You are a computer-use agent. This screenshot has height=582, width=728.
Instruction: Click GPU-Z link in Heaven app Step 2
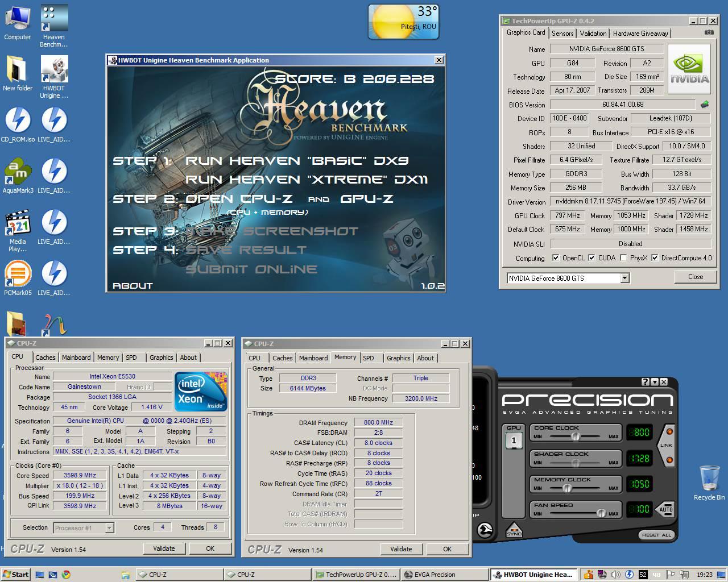tap(367, 199)
